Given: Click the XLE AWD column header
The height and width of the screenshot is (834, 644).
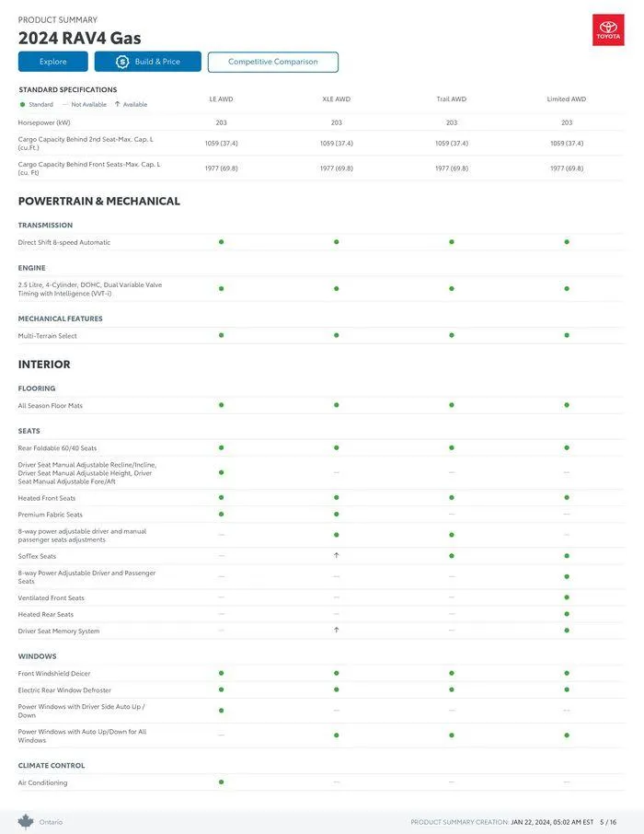Looking at the screenshot, I should [x=337, y=99].
